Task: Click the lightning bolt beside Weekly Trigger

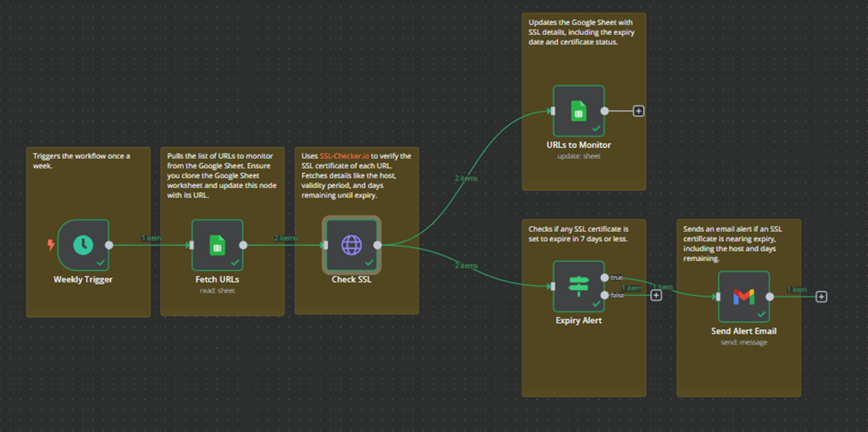Action: click(51, 245)
